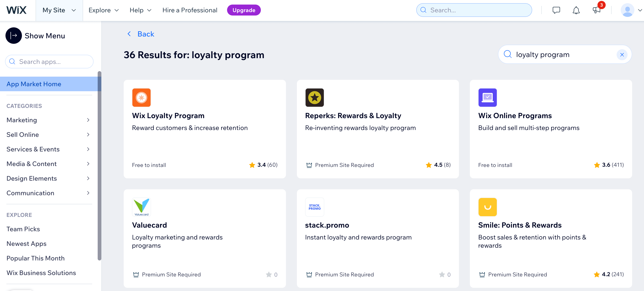This screenshot has height=291, width=644.
Task: Click the Wix Loyalty Program app icon
Action: pos(141,97)
